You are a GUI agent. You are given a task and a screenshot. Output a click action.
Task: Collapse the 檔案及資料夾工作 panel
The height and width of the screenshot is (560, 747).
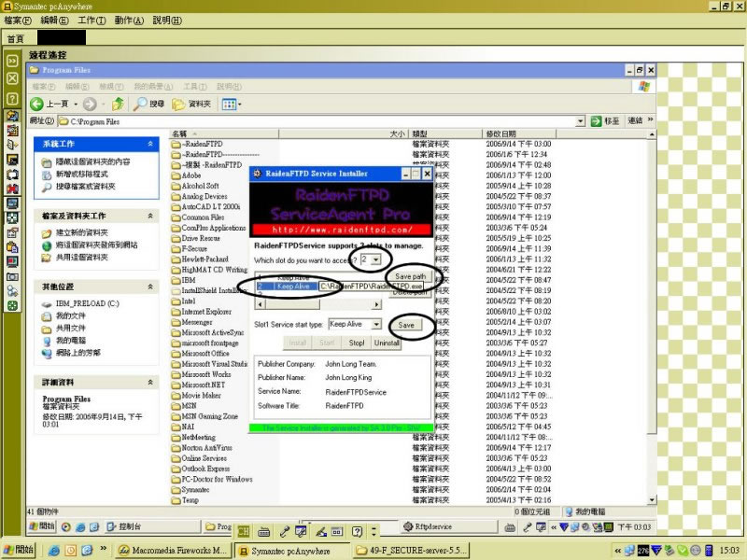pyautogui.click(x=150, y=216)
